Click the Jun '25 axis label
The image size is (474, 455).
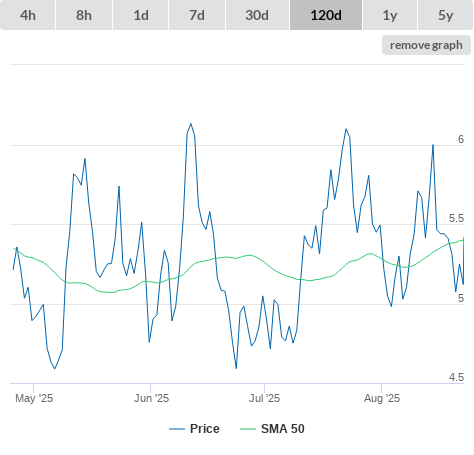(x=151, y=398)
